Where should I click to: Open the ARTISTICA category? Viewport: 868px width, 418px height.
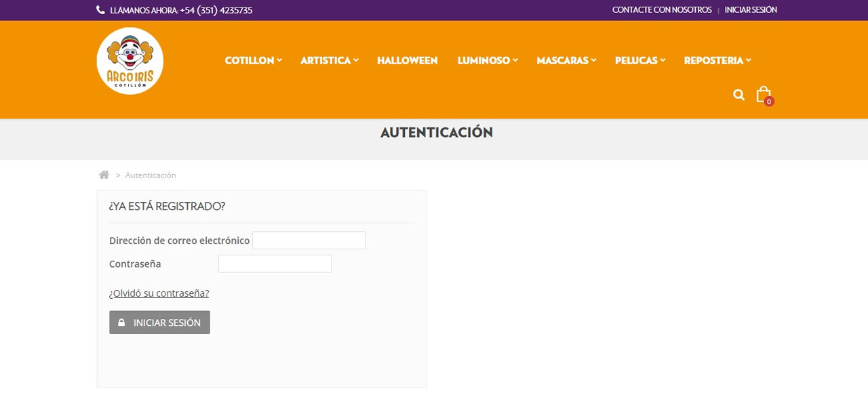coord(325,60)
